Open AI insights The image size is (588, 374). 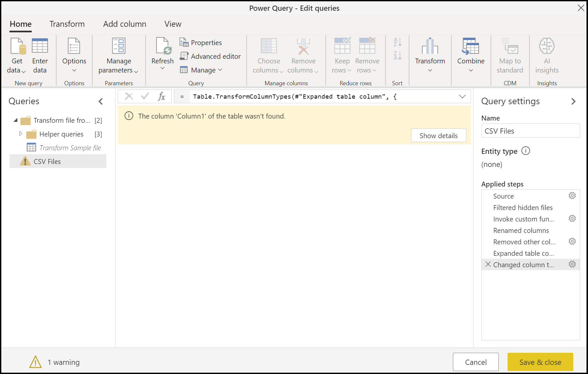pyautogui.click(x=546, y=56)
